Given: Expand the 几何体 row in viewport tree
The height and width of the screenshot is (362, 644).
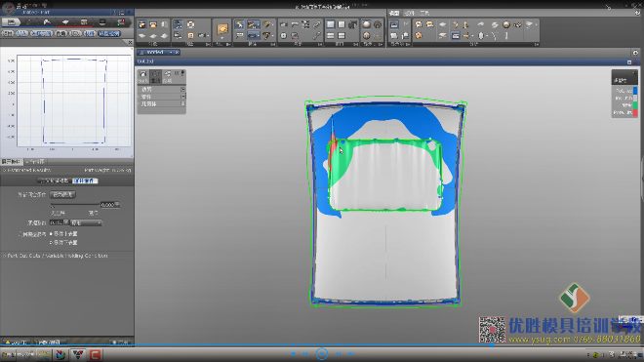Looking at the screenshot, I should pos(182,104).
